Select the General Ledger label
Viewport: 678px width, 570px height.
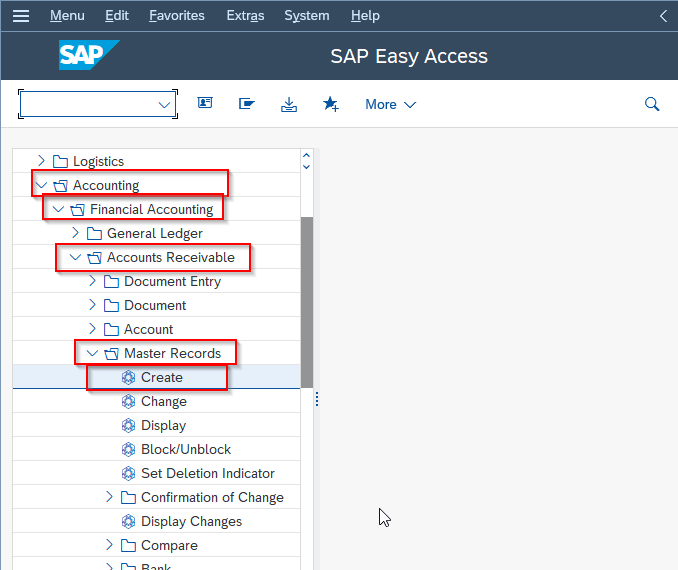(154, 234)
